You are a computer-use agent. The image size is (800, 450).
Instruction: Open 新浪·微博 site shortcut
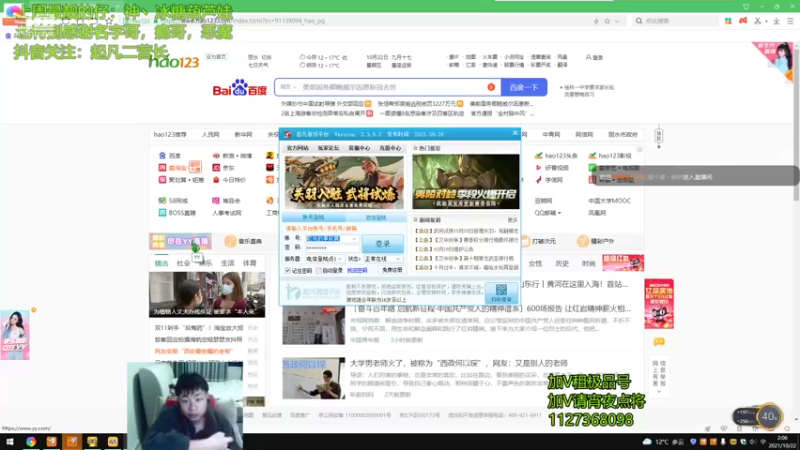click(232, 156)
